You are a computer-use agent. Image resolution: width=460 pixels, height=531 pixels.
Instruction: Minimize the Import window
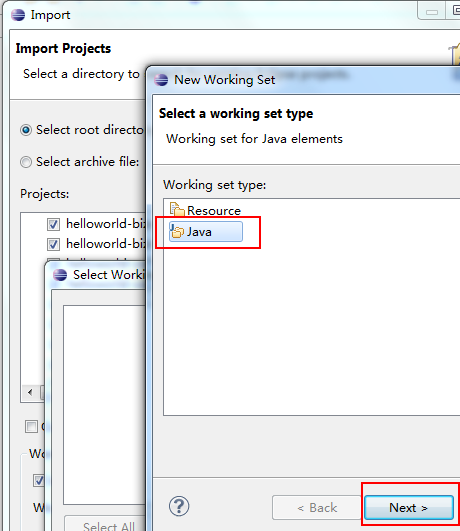coord(432,13)
